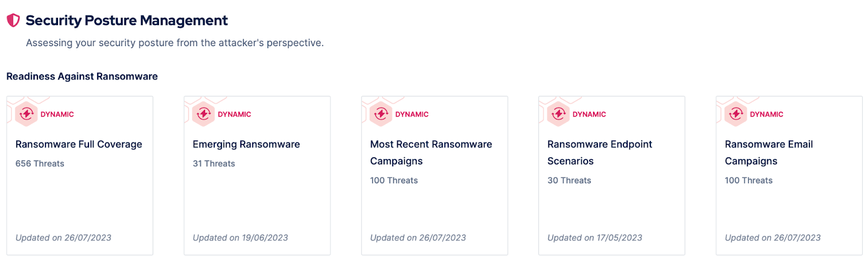Click the dynamic hexagon icon on Ransomware Full Coverage card

tap(26, 114)
